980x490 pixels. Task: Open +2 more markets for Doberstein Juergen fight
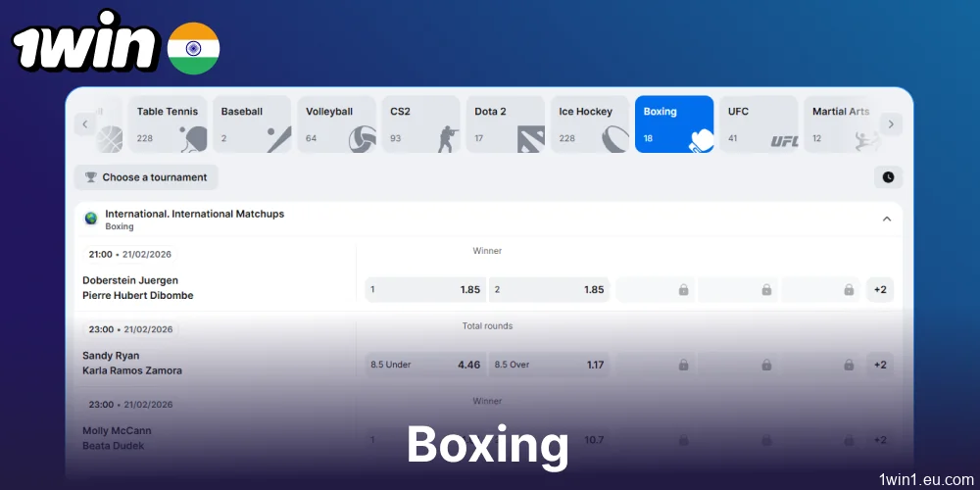(880, 290)
